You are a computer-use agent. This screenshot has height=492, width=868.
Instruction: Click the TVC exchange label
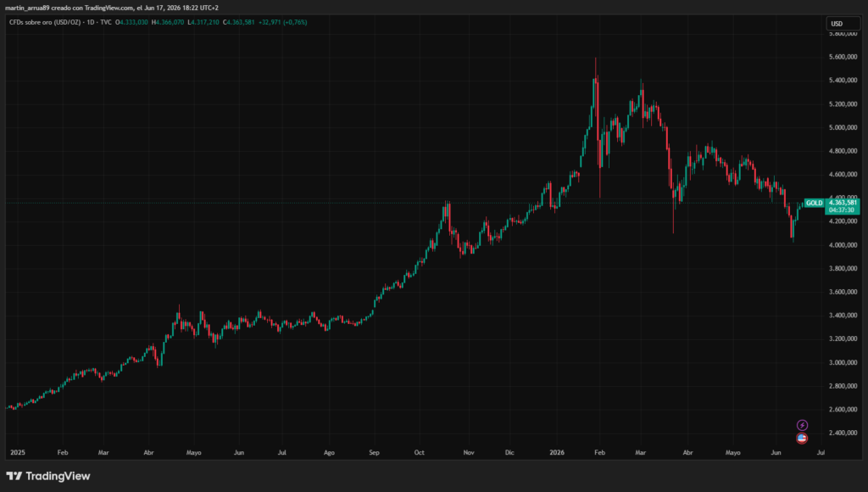pos(106,22)
